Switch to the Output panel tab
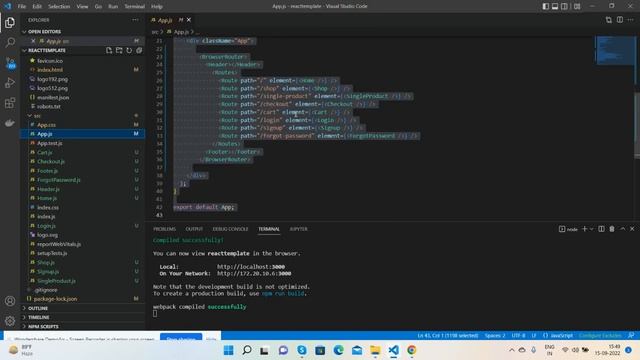Screen dimensions: 640x360 tap(194, 229)
